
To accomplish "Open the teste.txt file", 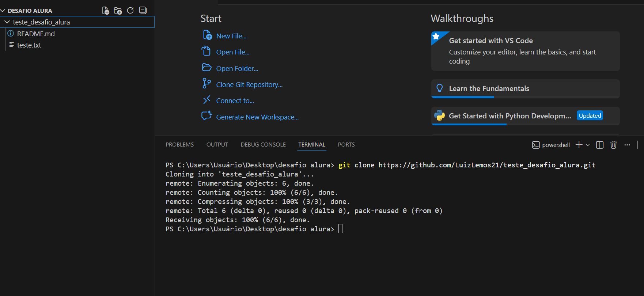I will [29, 45].
